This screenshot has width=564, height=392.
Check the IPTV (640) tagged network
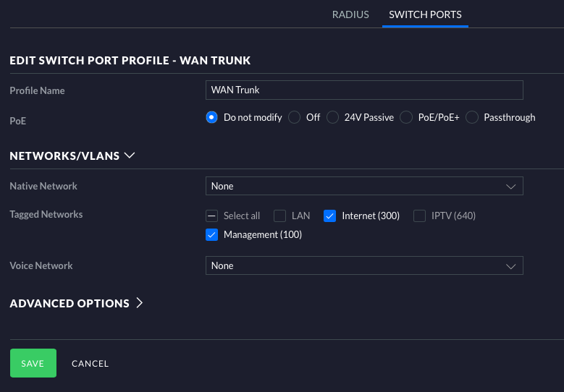click(x=419, y=216)
